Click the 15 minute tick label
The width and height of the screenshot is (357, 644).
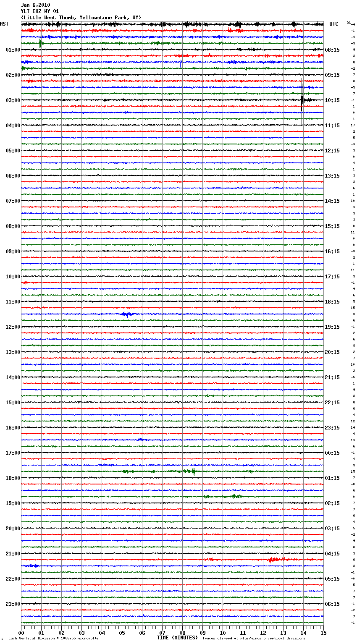click(x=323, y=633)
